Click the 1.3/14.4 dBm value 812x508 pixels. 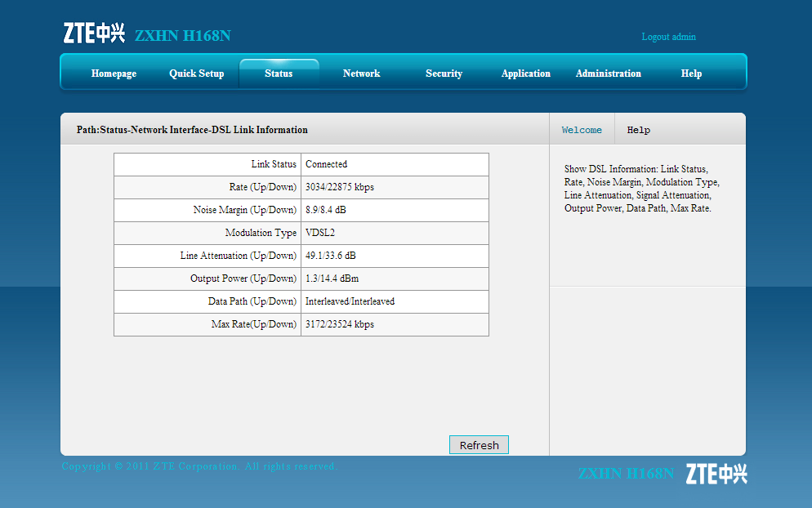[x=332, y=278]
